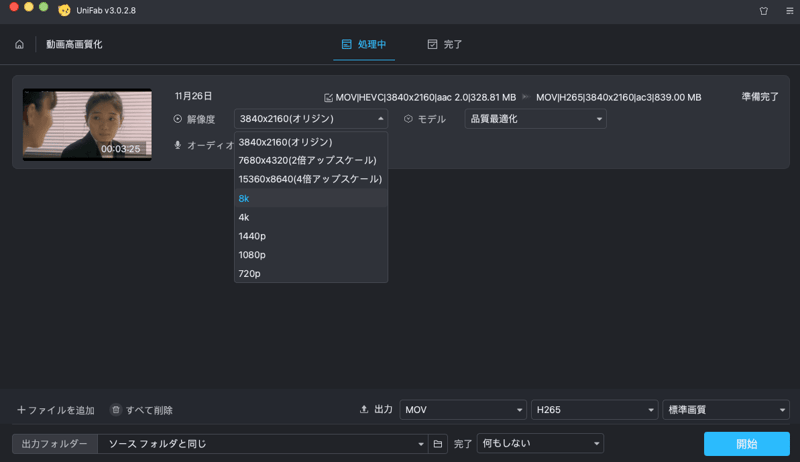Click trash icon for すべて削除
Screen dimensions: 800x462
[116, 409]
